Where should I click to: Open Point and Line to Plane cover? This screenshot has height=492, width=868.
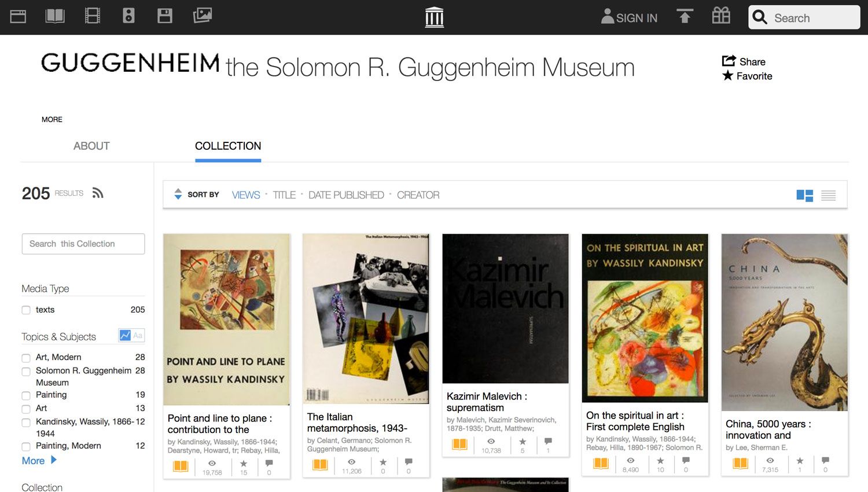[227, 320]
